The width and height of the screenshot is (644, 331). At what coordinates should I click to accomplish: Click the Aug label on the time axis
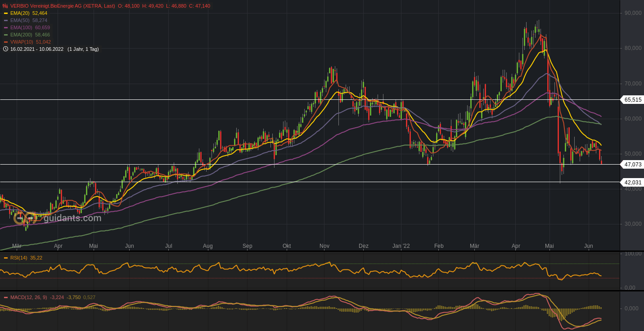coord(208,246)
